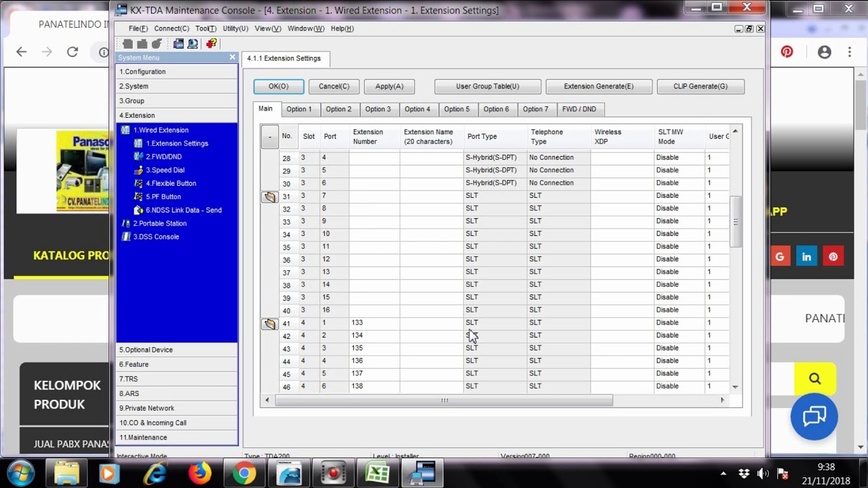This screenshot has height=488, width=868.
Task: Open 1.Extension Settings in the tree
Action: coord(176,143)
